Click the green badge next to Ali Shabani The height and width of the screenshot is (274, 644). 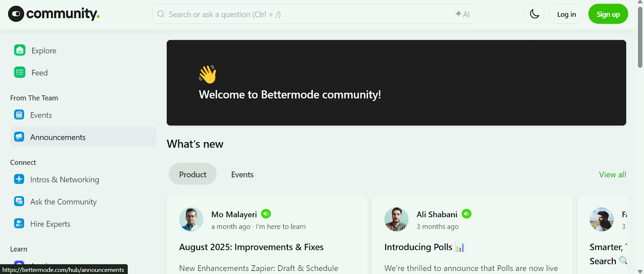point(466,214)
